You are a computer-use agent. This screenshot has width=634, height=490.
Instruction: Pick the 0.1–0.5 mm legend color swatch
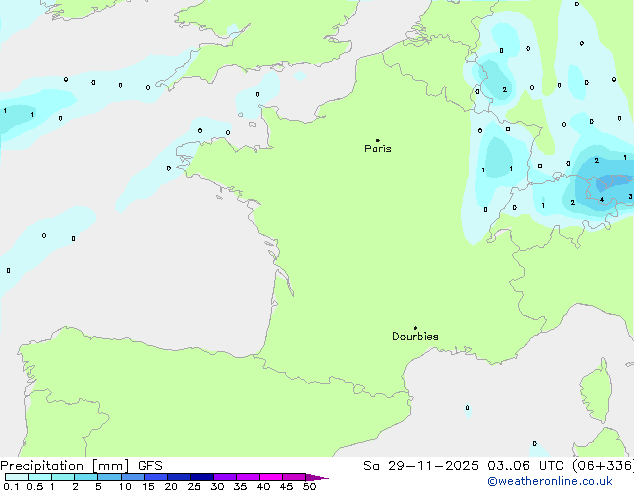click(x=17, y=477)
